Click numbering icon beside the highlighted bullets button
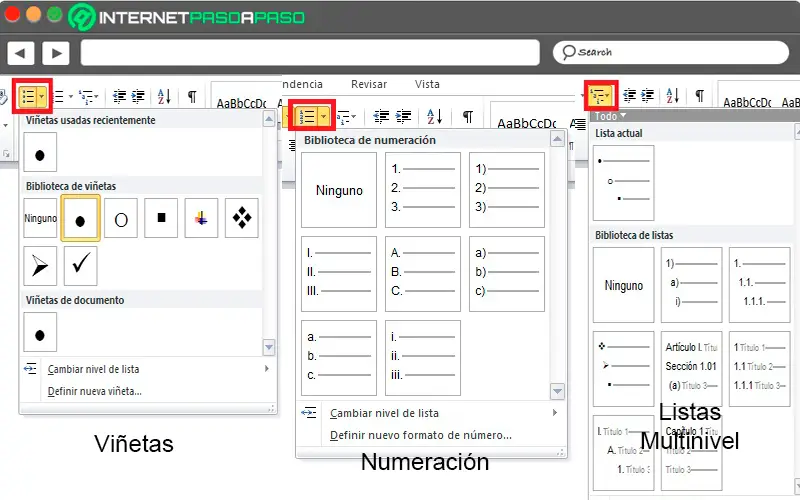Image resolution: width=800 pixels, height=500 pixels. [59, 96]
